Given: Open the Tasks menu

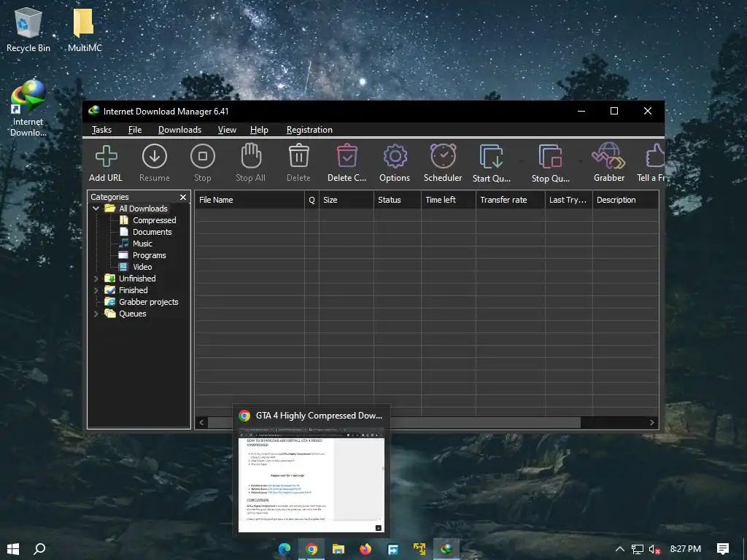Looking at the screenshot, I should 101,130.
